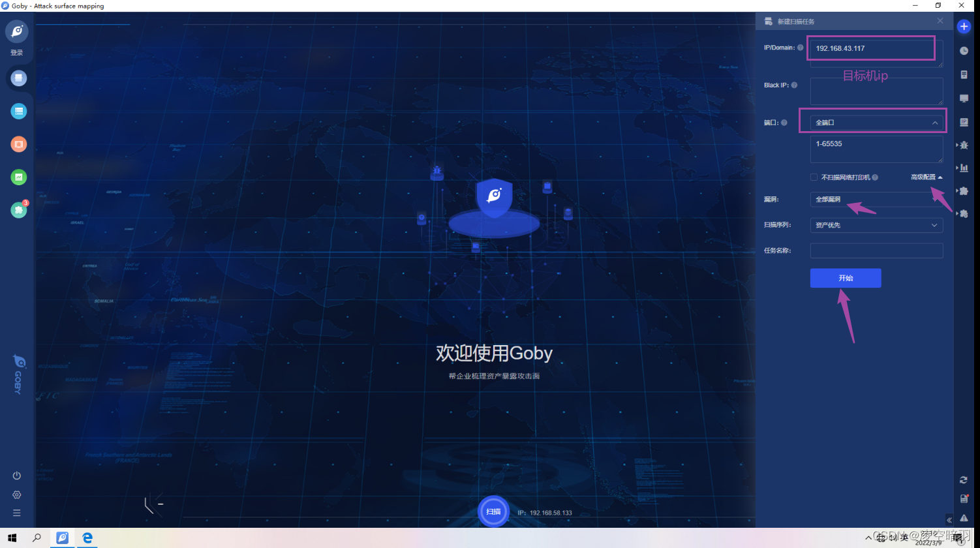
Task: Open the 全端口 port dropdown
Action: pyautogui.click(x=876, y=123)
